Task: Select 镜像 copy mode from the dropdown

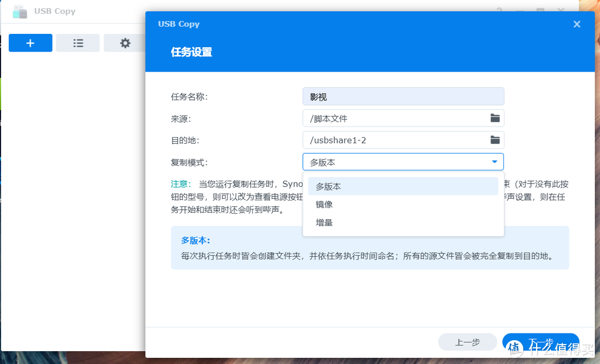Action: click(x=324, y=204)
